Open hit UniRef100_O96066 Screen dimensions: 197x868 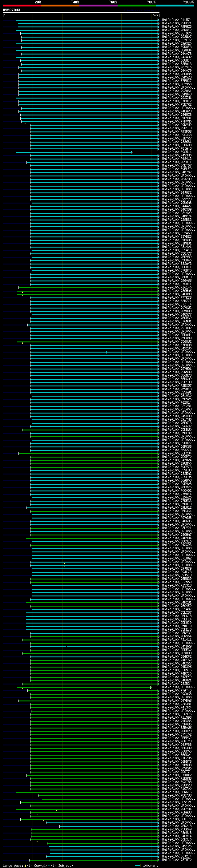177,281
